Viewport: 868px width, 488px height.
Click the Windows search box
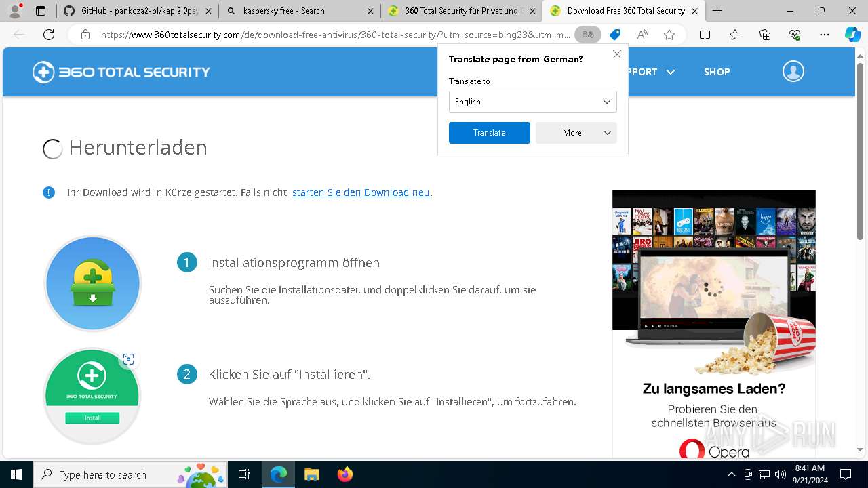point(130,474)
